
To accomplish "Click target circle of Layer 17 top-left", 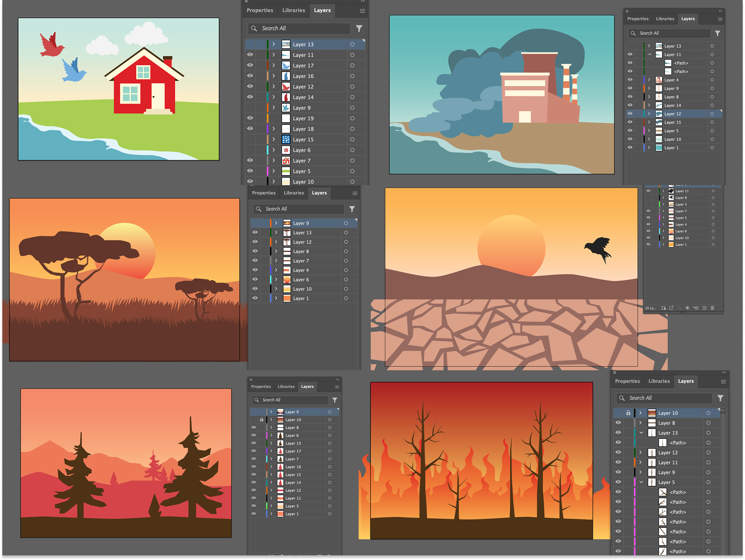I will click(352, 66).
